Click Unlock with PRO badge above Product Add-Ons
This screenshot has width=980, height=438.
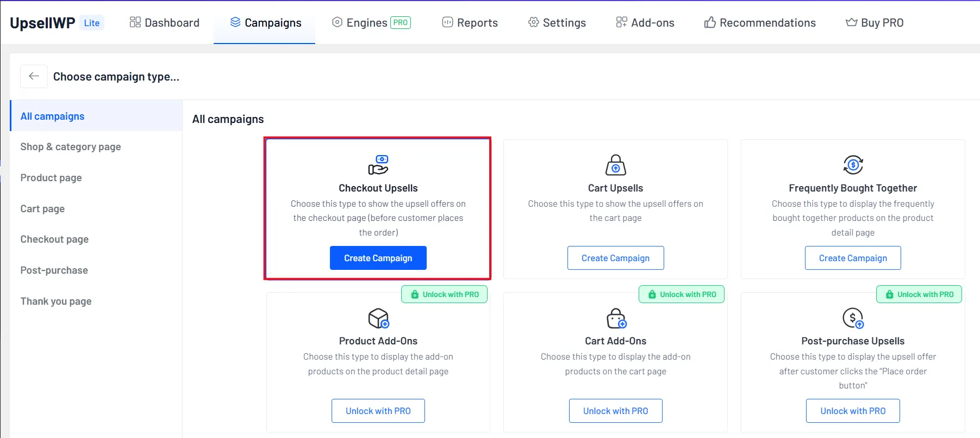click(445, 294)
